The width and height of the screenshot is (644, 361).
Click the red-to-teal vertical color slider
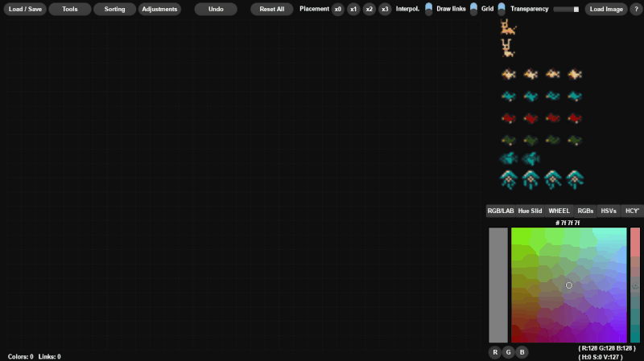click(635, 285)
